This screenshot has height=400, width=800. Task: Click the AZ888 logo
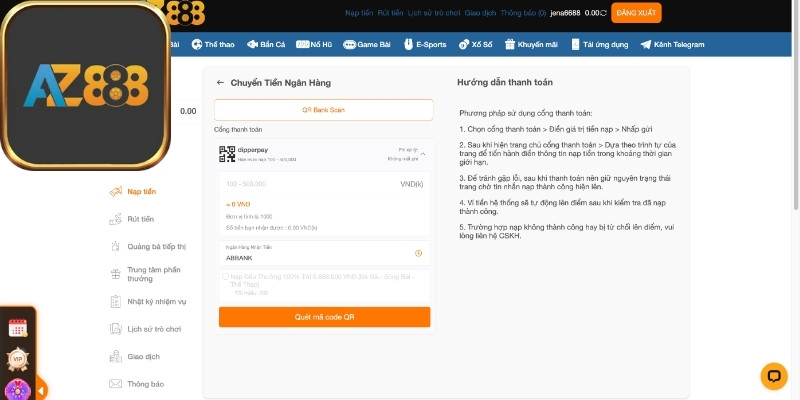(85, 85)
